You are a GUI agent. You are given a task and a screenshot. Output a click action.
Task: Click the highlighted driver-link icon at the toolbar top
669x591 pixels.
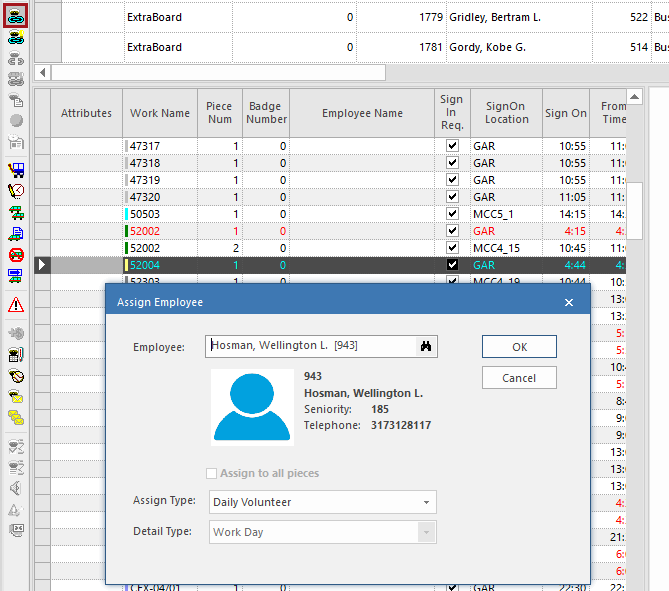[16, 16]
